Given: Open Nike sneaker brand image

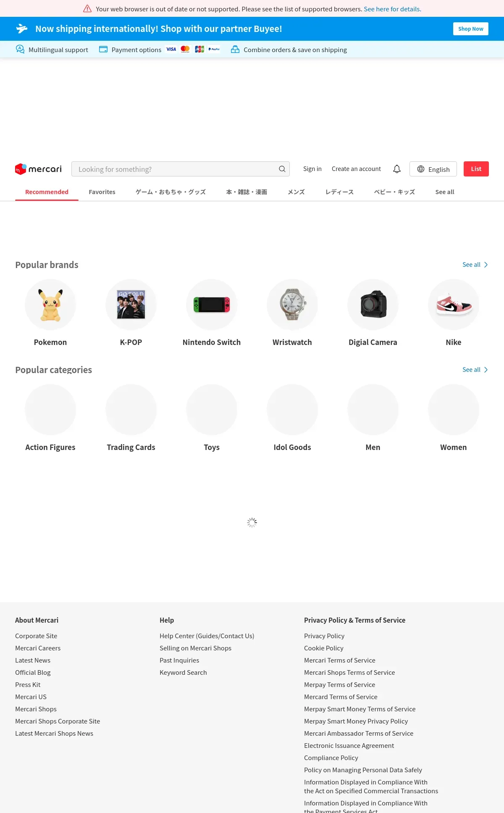Looking at the screenshot, I should (454, 305).
